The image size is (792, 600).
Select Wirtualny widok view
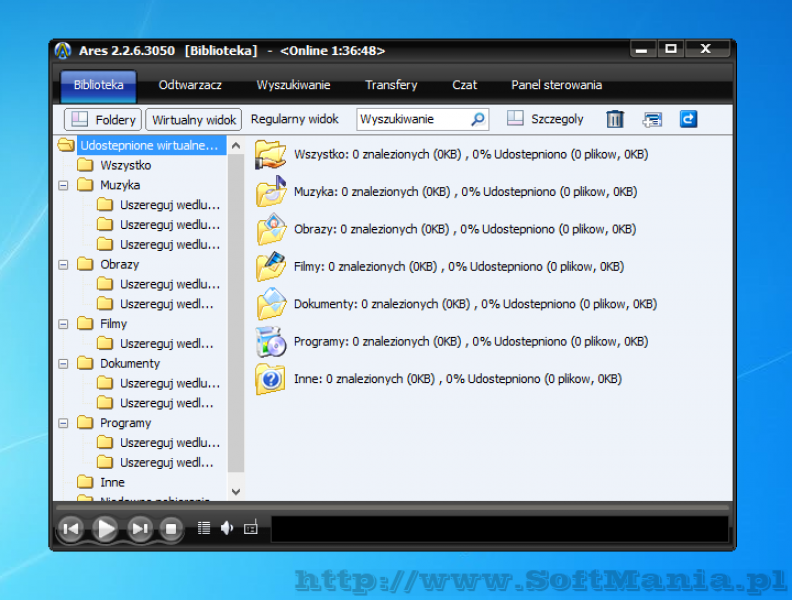click(x=194, y=120)
